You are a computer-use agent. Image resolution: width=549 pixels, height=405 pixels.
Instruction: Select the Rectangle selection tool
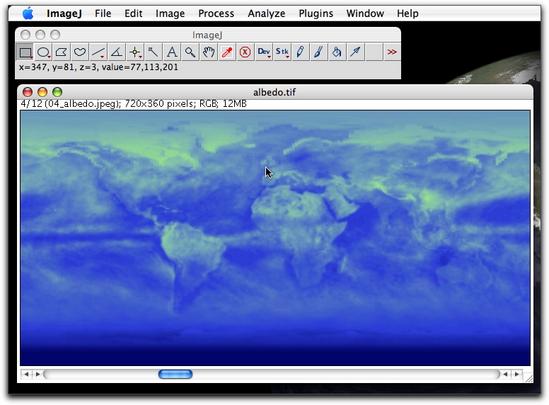click(25, 53)
